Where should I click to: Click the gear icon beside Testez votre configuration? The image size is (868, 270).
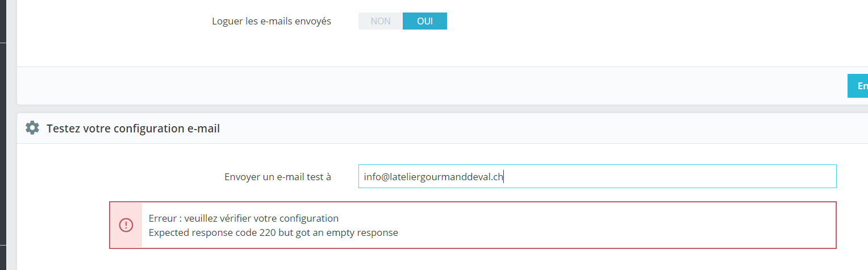point(32,128)
